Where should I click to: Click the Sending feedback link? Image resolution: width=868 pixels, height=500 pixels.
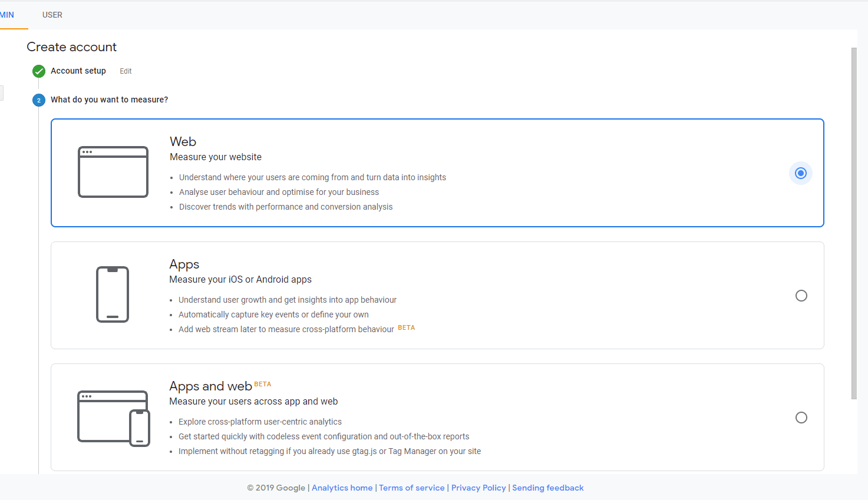pos(547,488)
